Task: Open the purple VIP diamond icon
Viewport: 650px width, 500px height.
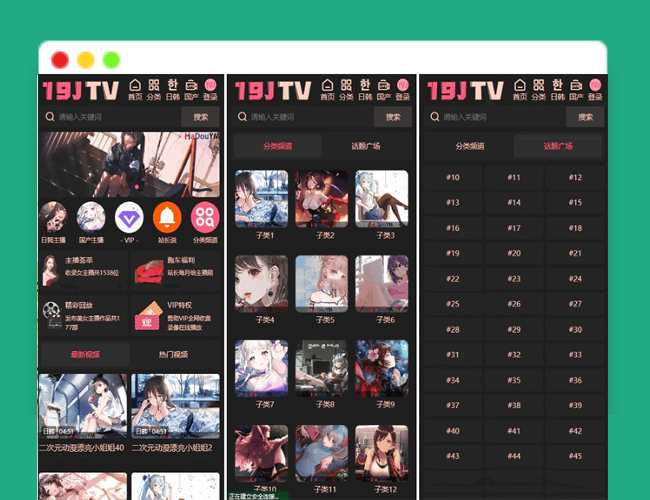Action: coord(129,217)
